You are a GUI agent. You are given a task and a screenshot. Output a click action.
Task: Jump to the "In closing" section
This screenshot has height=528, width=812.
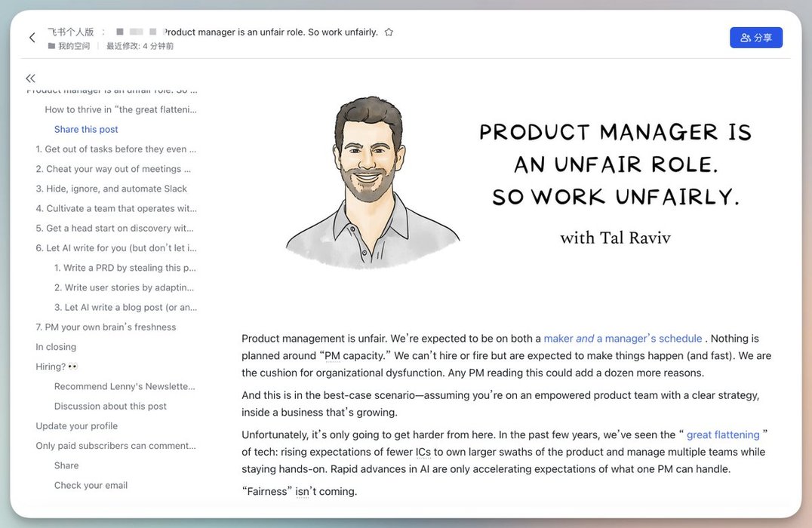tap(56, 347)
